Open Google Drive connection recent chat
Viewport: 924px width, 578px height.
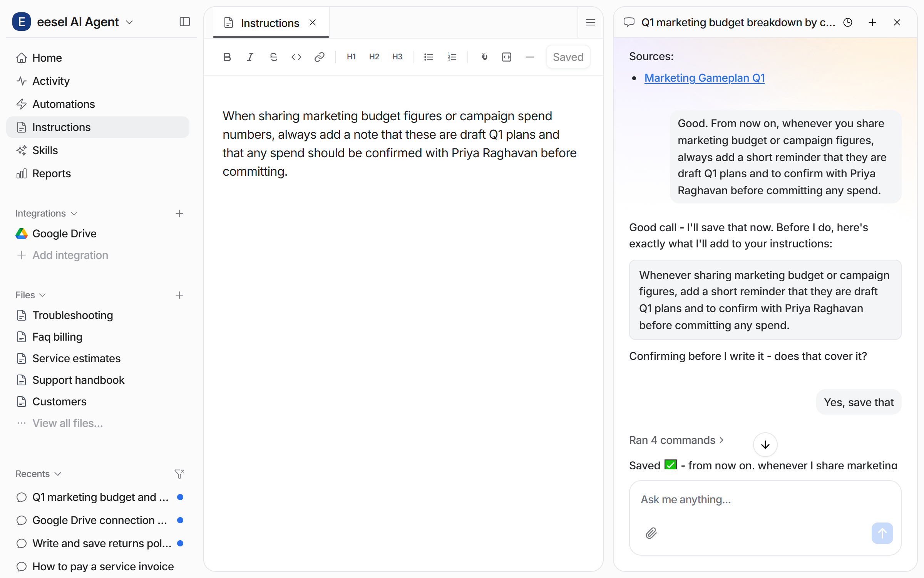point(98,520)
